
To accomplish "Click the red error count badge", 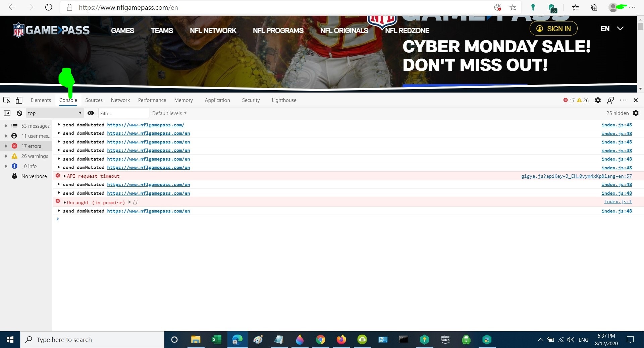I will [x=569, y=100].
